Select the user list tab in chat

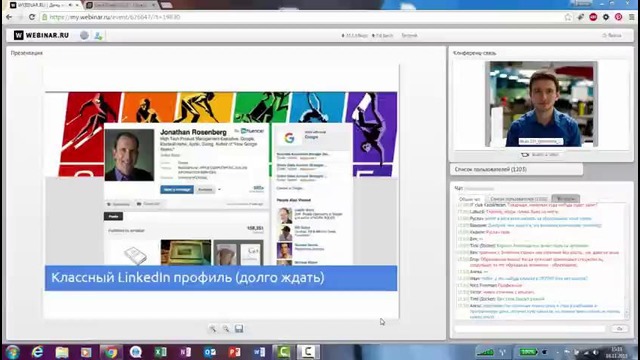[519, 199]
